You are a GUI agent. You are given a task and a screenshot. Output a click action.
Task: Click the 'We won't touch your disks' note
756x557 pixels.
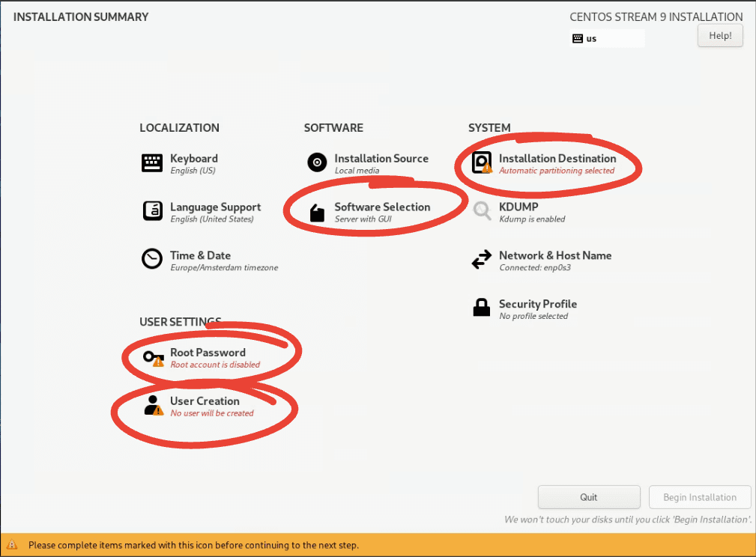(x=628, y=520)
